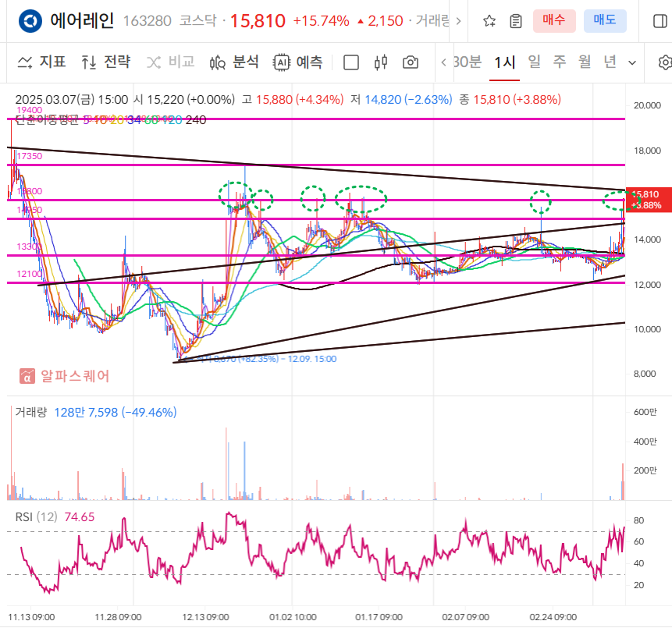Viewport: 672px width, 628px height.
Task: Click the 매수 (Buy) button
Action: 554,21
